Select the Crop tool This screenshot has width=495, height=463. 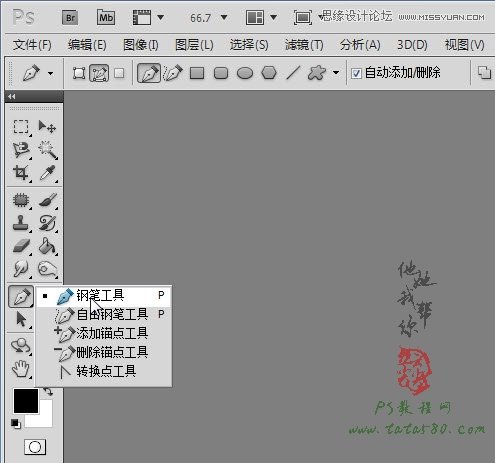point(21,173)
